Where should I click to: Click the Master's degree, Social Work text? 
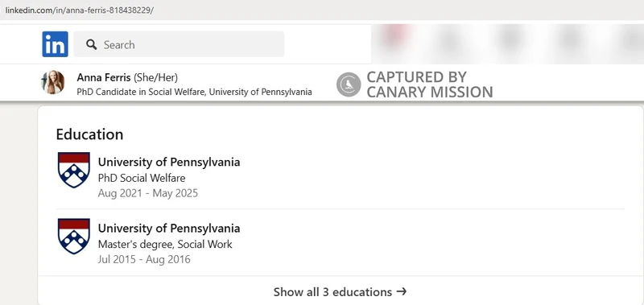pos(165,245)
